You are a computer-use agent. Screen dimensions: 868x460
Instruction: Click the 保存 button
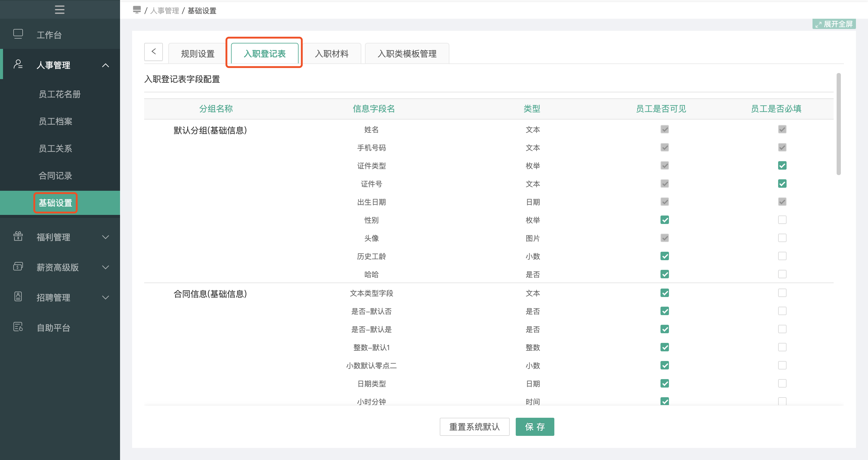pyautogui.click(x=535, y=427)
